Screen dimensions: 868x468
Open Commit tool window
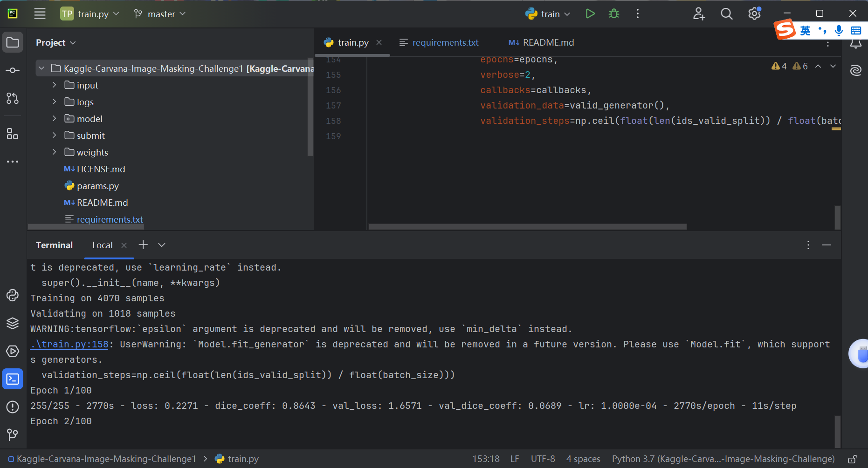point(13,70)
